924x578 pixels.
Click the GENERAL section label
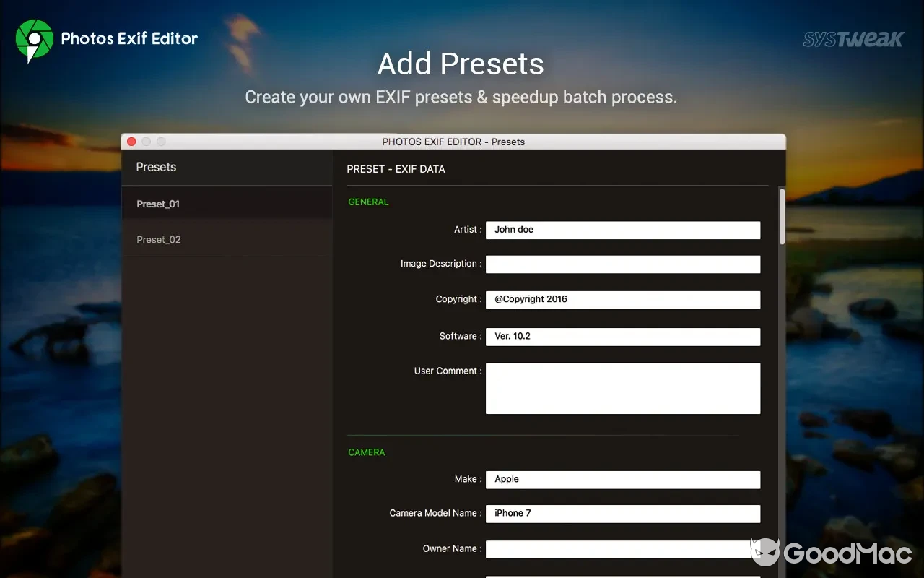[368, 202]
